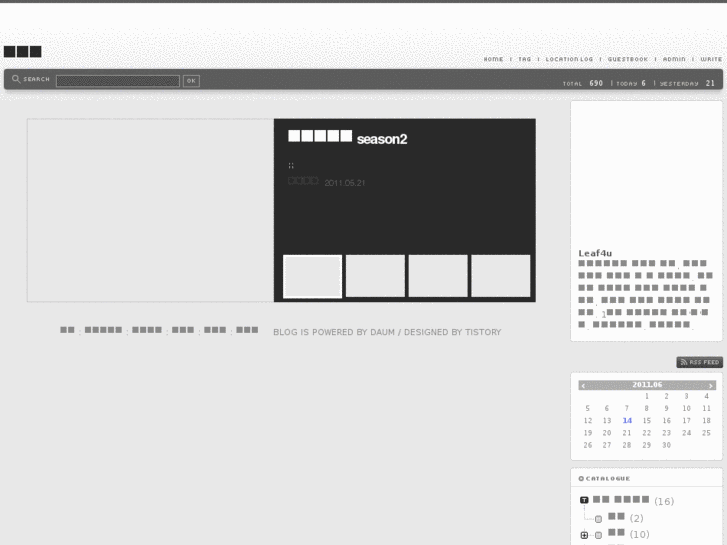Go to next calendar month
727x545 pixels.
tap(710, 385)
